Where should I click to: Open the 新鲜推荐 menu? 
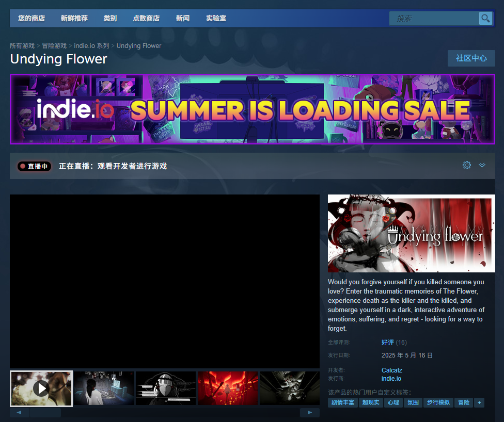pos(74,18)
